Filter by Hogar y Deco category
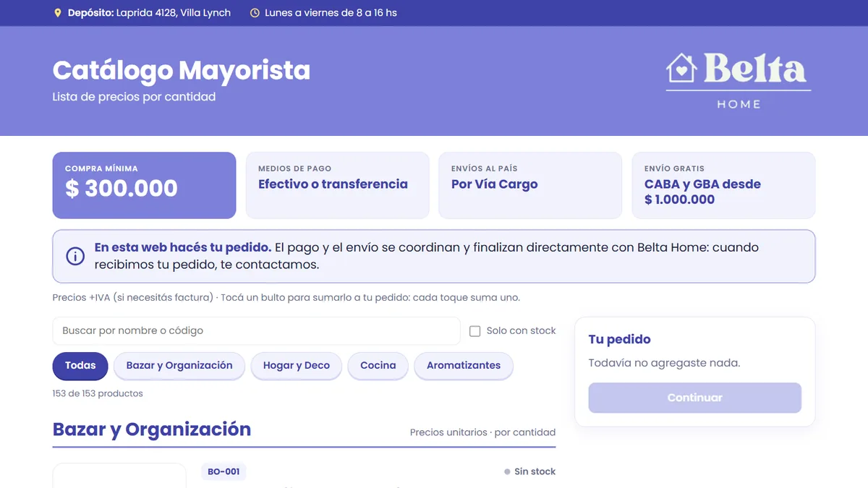The image size is (868, 488). click(297, 366)
